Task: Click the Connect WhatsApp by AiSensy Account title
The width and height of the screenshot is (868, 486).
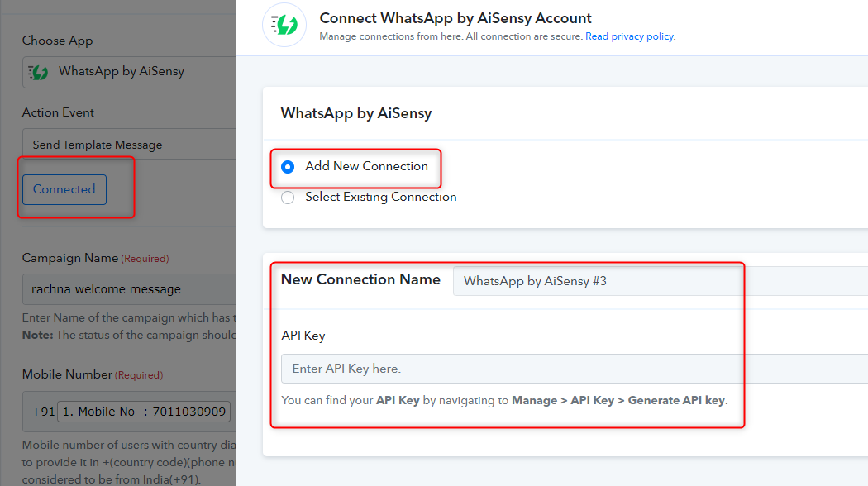Action: 455,18
